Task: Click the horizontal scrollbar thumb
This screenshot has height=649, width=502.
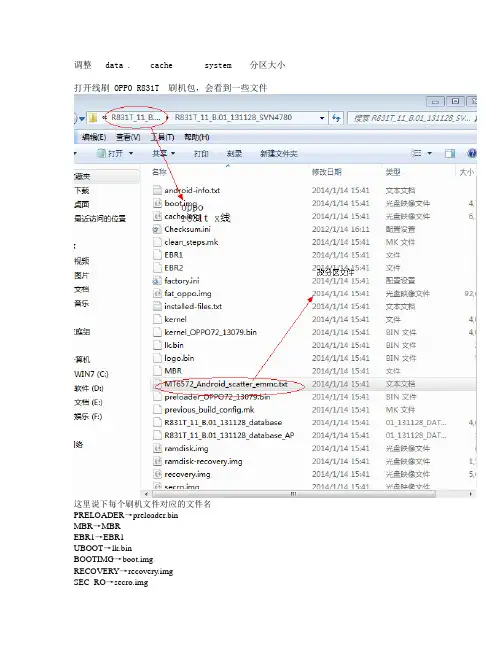Action: point(293,494)
